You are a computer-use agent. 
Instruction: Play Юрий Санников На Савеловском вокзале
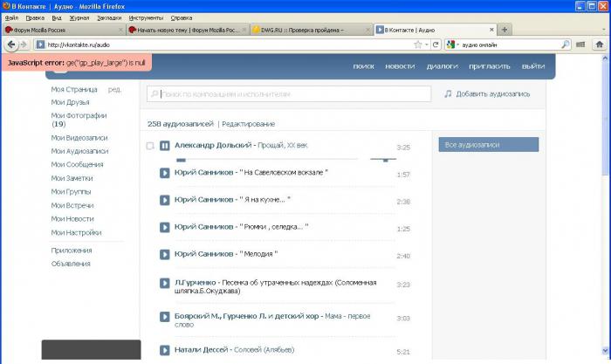pos(165,173)
